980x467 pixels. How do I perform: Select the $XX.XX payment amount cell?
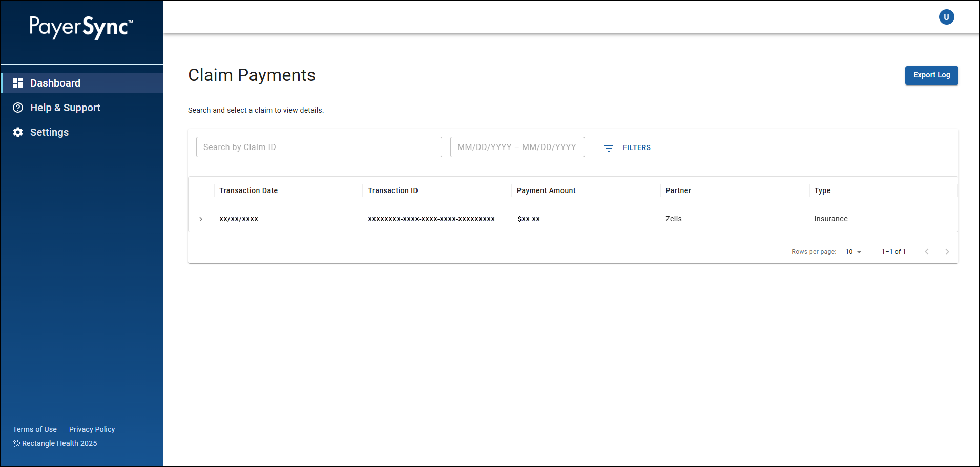(x=529, y=219)
